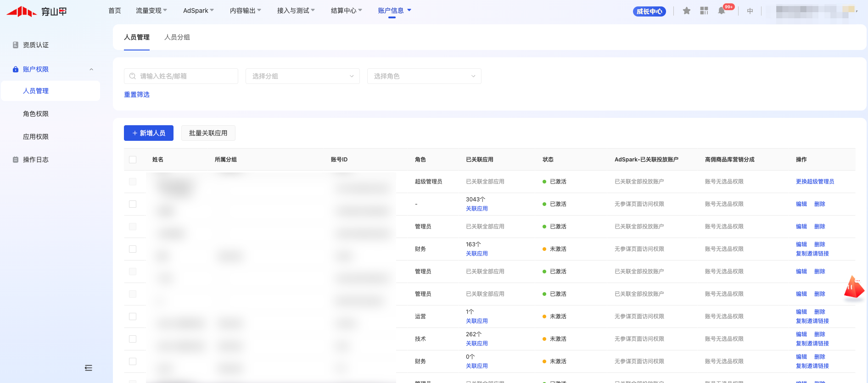Viewport: 868px width, 383px height.
Task: Collapse sidebar using the bottom menu-fold icon
Action: tap(89, 368)
